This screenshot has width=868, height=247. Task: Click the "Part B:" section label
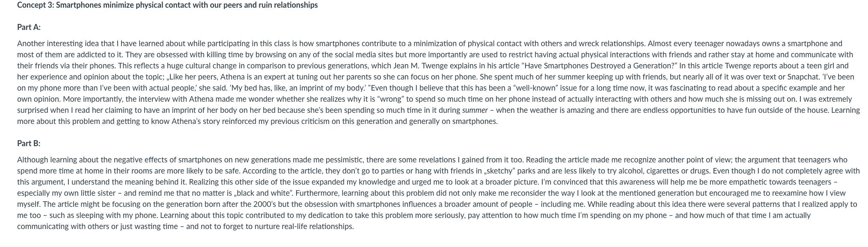coord(29,143)
